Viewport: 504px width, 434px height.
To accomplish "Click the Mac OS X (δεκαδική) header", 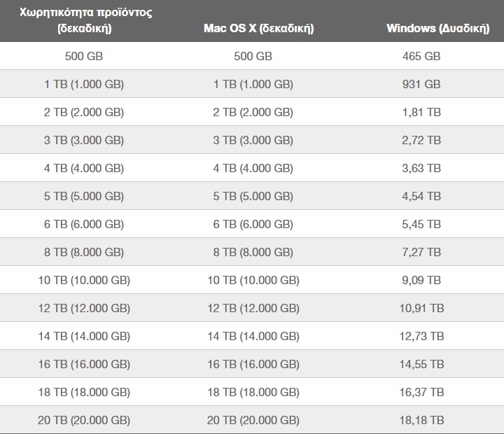I will [259, 28].
